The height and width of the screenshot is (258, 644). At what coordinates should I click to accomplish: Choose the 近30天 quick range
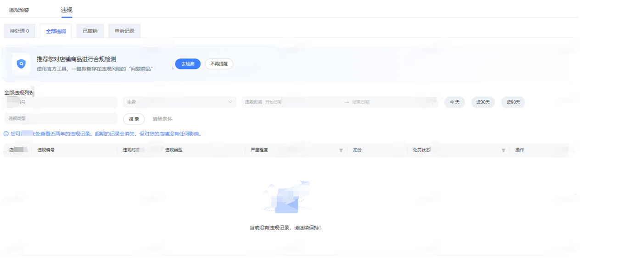(483, 102)
